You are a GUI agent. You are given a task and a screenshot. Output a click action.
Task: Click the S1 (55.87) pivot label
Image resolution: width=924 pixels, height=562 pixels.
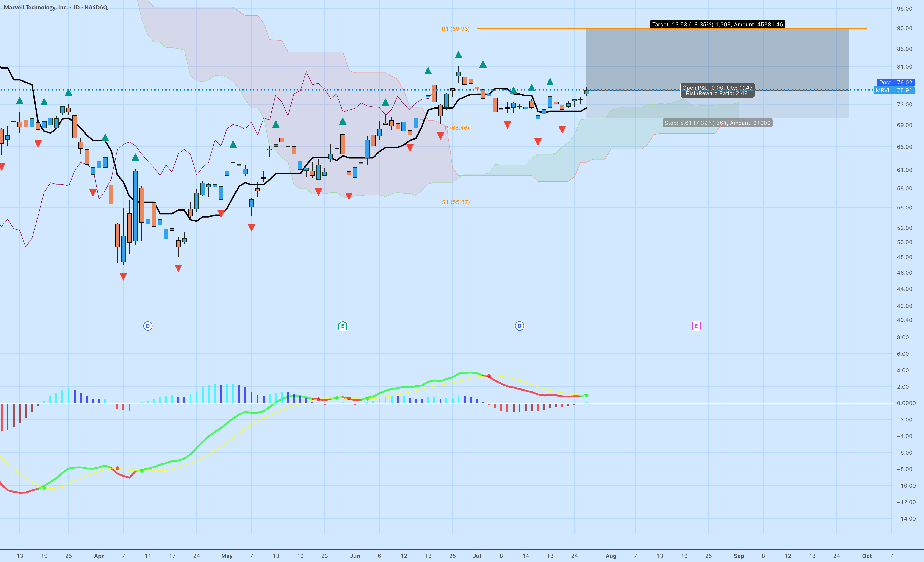tap(455, 202)
